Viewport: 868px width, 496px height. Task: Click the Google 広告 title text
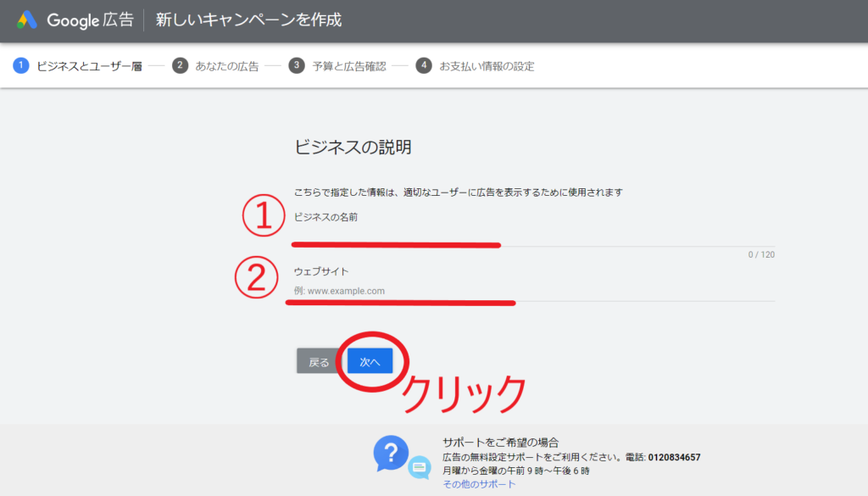tap(90, 20)
